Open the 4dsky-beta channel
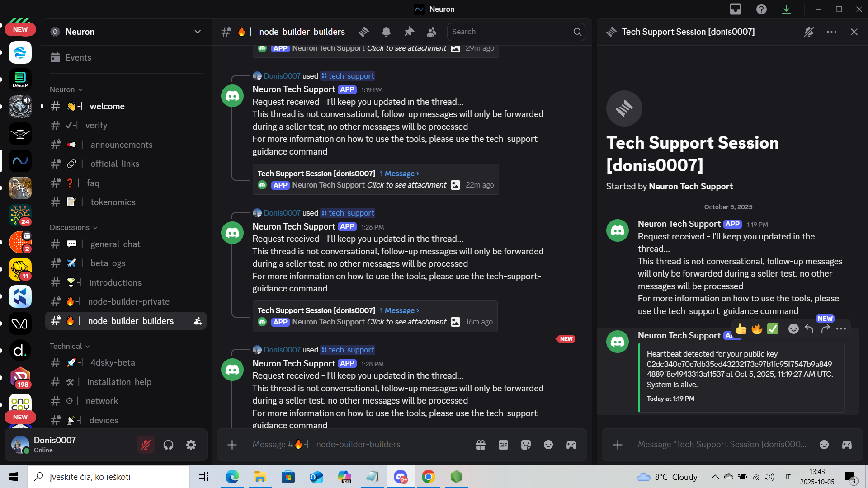The width and height of the screenshot is (868, 488). (126, 362)
